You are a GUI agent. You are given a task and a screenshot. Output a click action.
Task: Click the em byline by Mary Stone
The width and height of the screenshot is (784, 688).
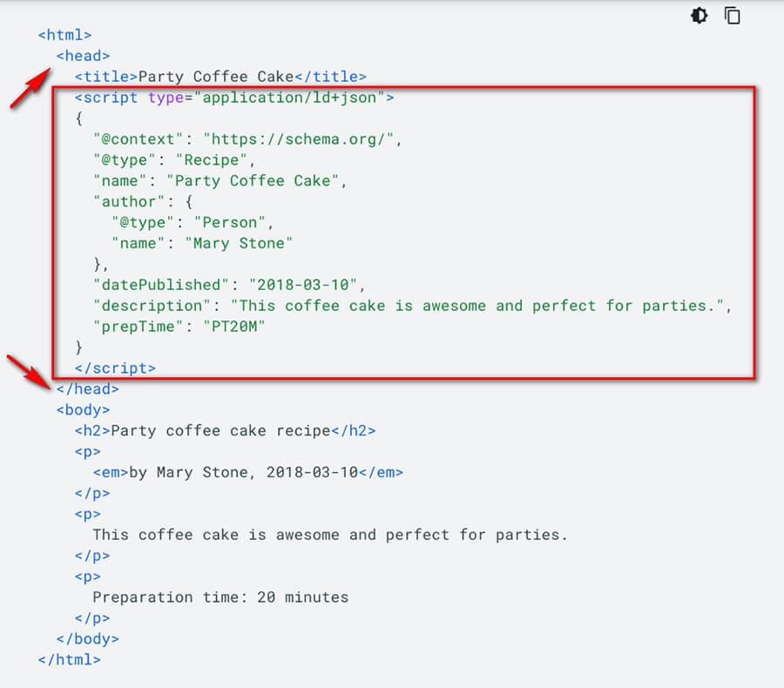tap(248, 473)
